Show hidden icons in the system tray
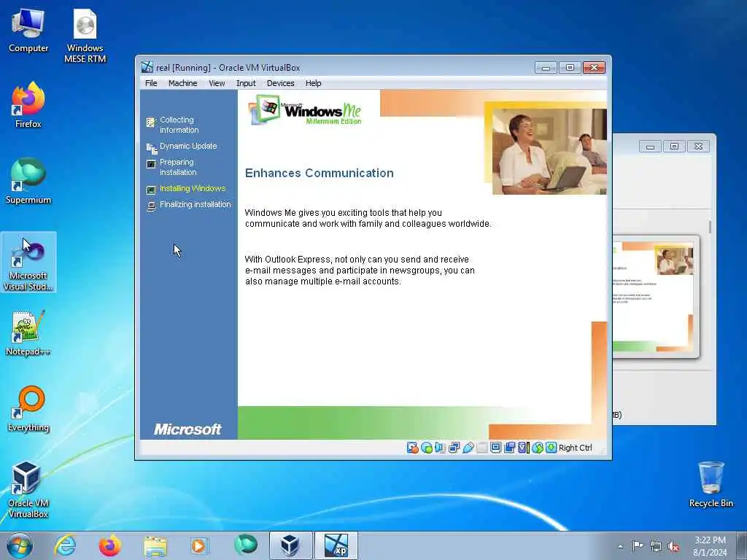Image resolution: width=747 pixels, height=560 pixels. (x=620, y=546)
